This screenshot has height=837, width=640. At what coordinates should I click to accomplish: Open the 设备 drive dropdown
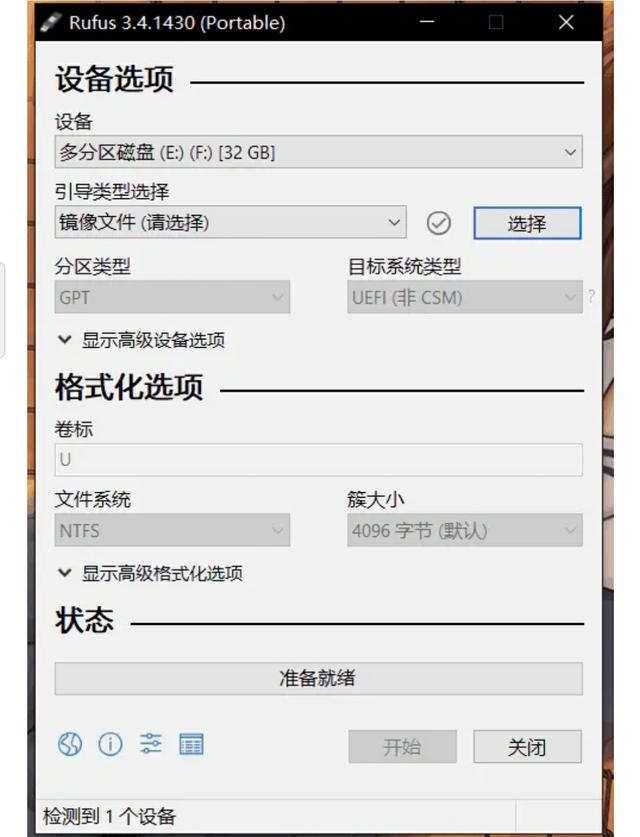(319, 152)
